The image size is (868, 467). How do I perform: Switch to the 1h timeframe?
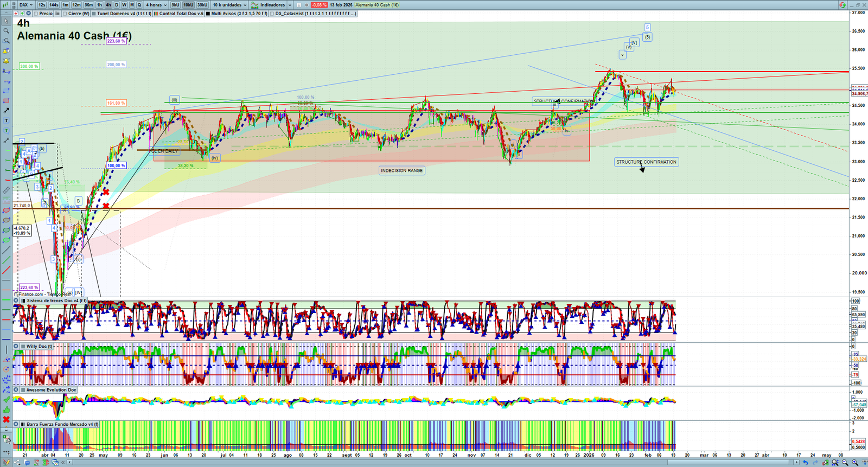[99, 5]
